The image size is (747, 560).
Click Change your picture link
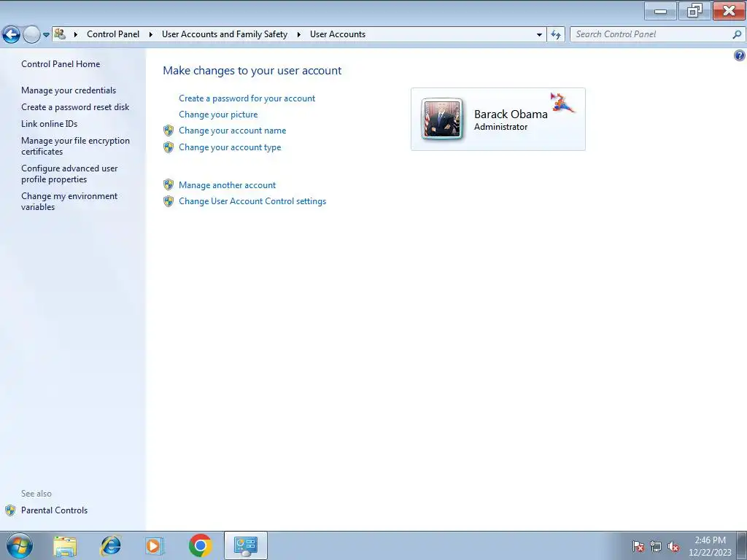click(218, 114)
